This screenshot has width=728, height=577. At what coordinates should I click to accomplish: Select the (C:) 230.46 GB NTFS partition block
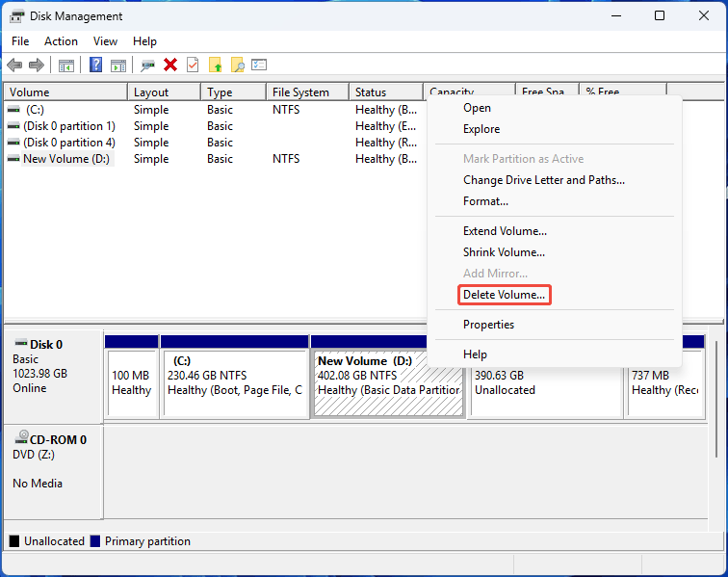[x=234, y=377]
